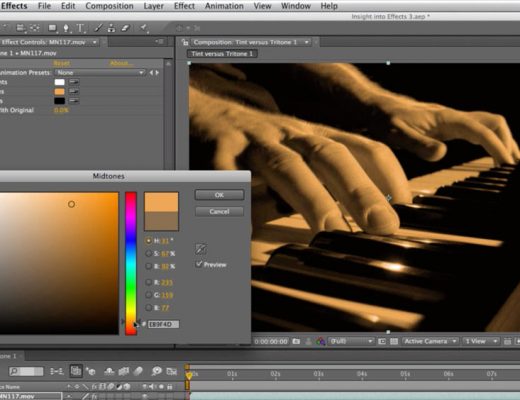Select the Pen tool
Viewport: 520px width, 400px height.
(66, 28)
